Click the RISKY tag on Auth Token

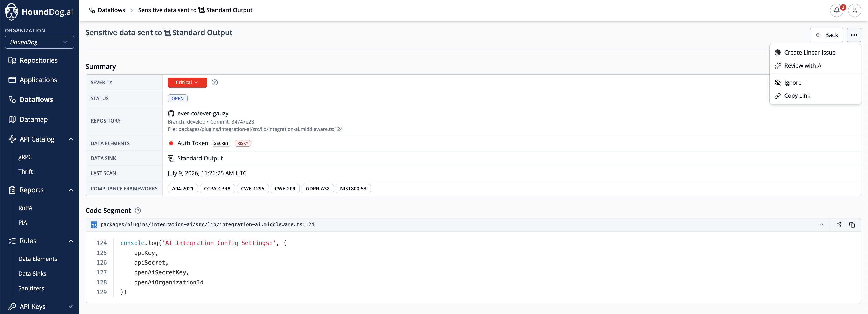click(243, 144)
